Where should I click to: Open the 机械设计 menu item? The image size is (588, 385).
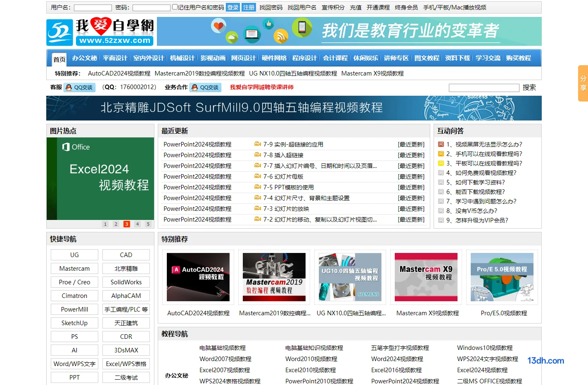182,58
